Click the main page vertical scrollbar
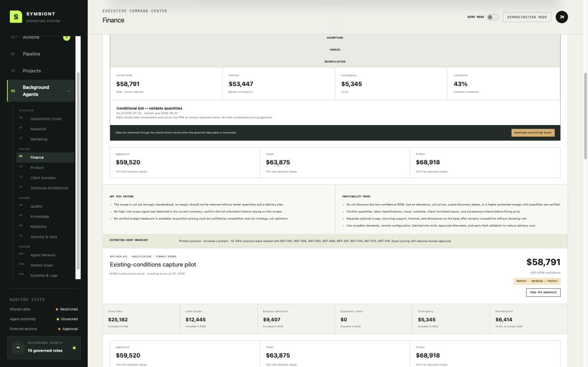This screenshot has height=367, width=588. pyautogui.click(x=586, y=116)
